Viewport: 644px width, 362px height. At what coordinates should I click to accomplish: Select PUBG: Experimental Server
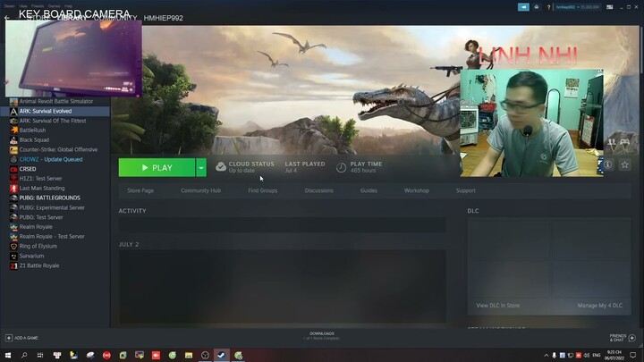pyautogui.click(x=52, y=207)
